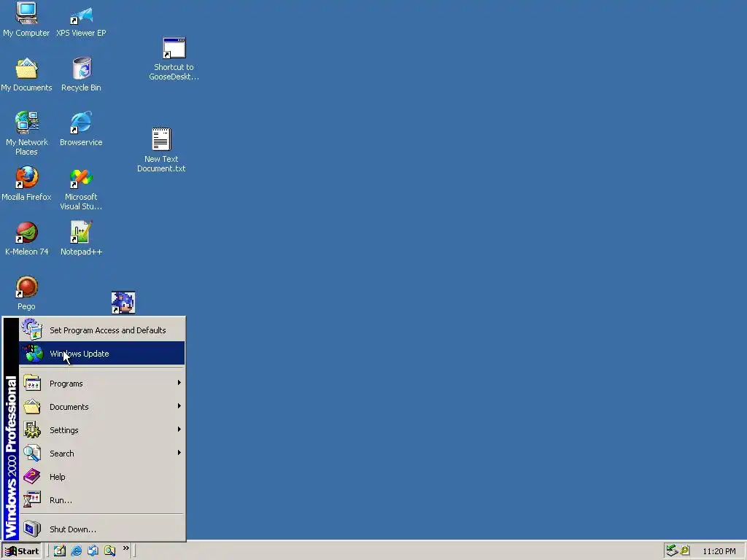The height and width of the screenshot is (560, 747).
Task: Select the Sonic hedgehog shortcut icon
Action: [x=123, y=303]
